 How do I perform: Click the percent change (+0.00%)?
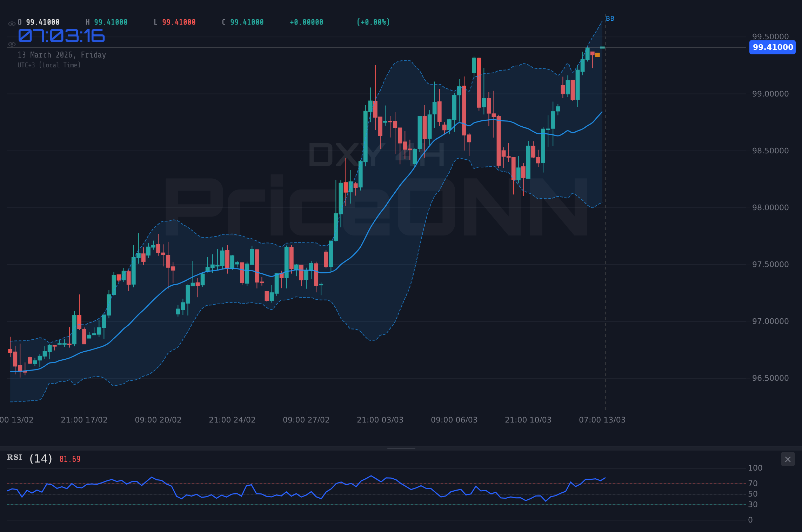coord(373,22)
